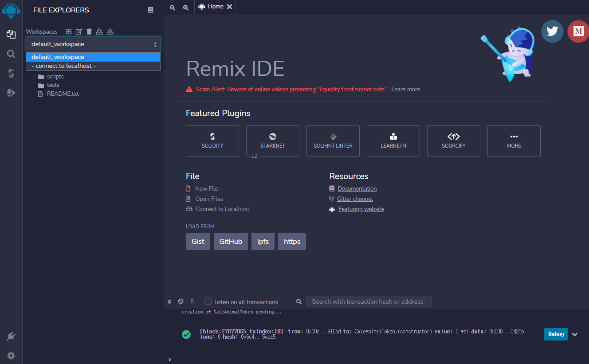Click the New File link

pos(207,188)
